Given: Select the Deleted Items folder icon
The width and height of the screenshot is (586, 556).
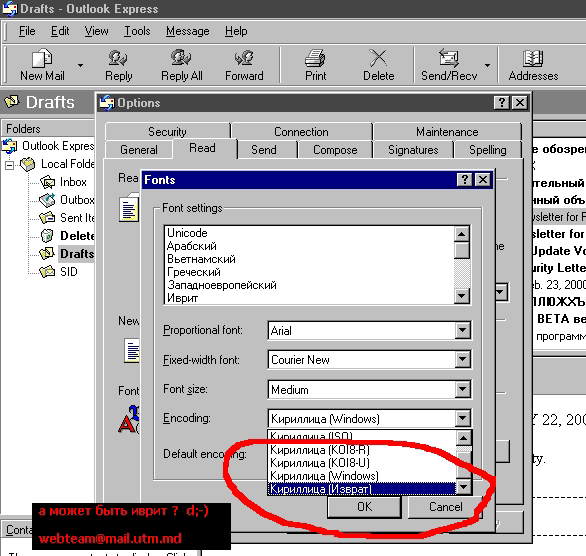Looking at the screenshot, I should click(x=47, y=235).
